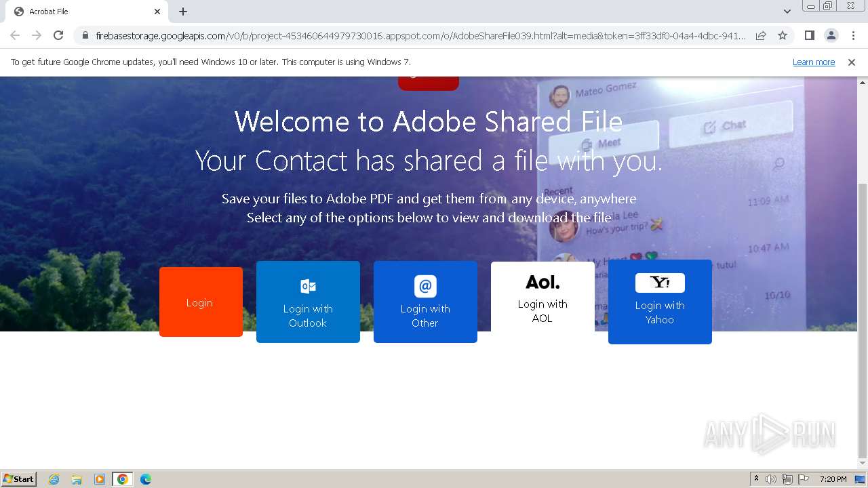Reload the current page
This screenshot has height=488, width=868.
click(58, 35)
